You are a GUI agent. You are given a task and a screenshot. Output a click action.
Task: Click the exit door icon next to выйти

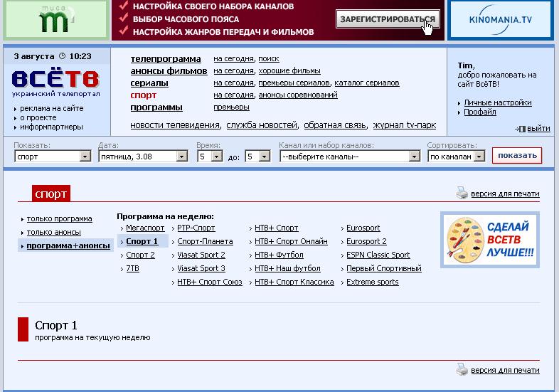click(x=520, y=129)
